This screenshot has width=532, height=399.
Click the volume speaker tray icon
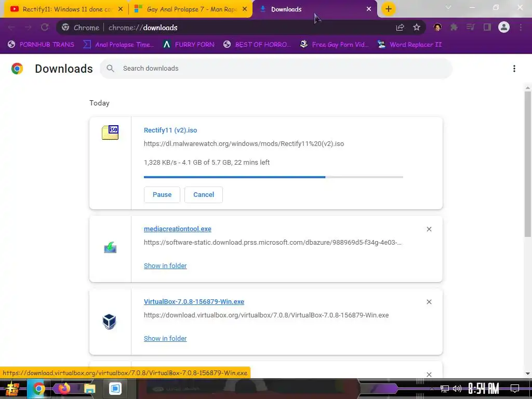[457, 389]
